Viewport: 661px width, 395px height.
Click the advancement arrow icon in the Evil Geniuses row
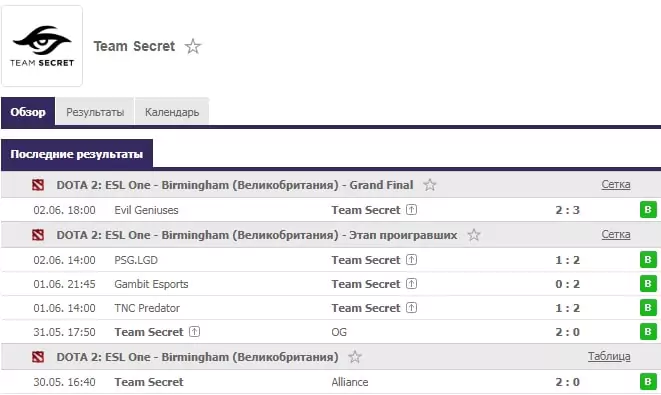(411, 210)
